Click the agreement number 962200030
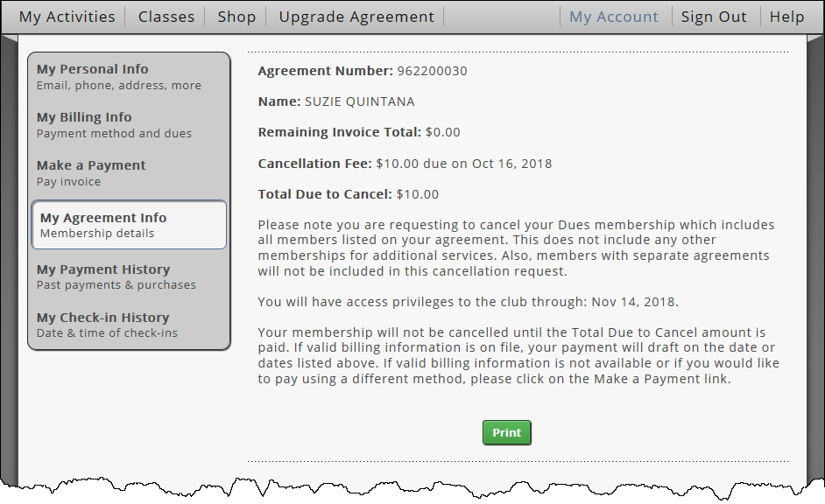This screenshot has width=825, height=504. tap(432, 71)
